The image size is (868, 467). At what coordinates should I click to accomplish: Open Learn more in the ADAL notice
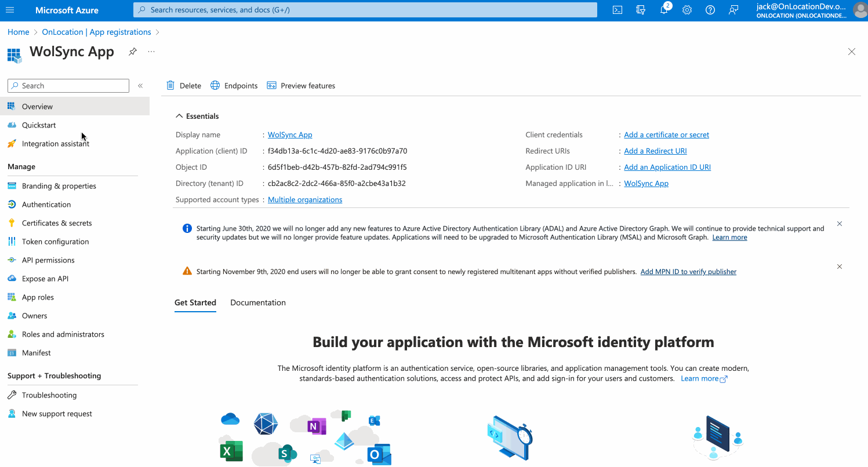(x=729, y=238)
